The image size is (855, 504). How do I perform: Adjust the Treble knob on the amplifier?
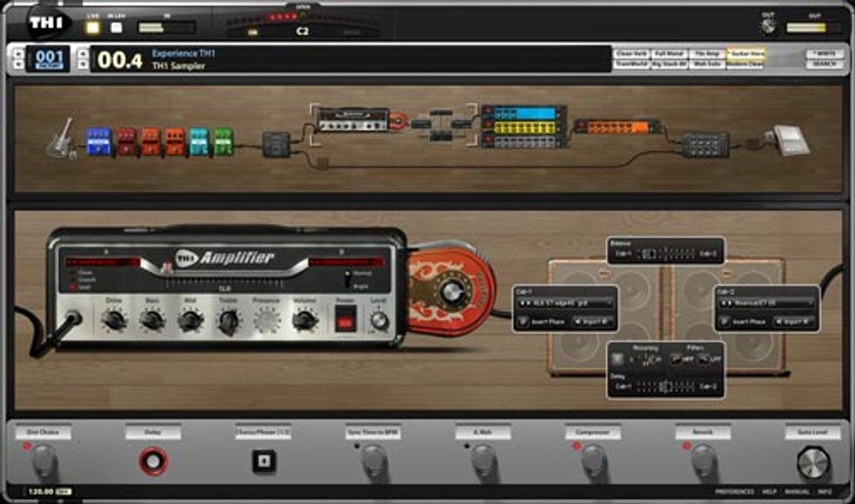click(x=229, y=321)
